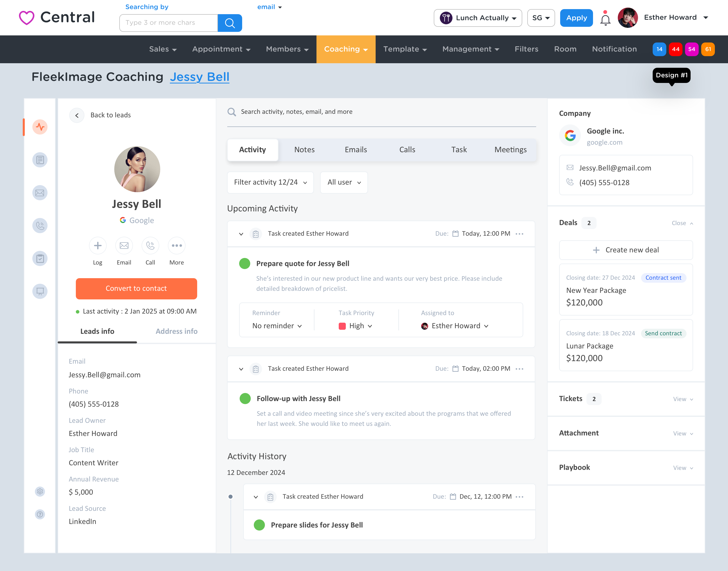Click Convert to contact button
728x571 pixels.
pyautogui.click(x=136, y=289)
